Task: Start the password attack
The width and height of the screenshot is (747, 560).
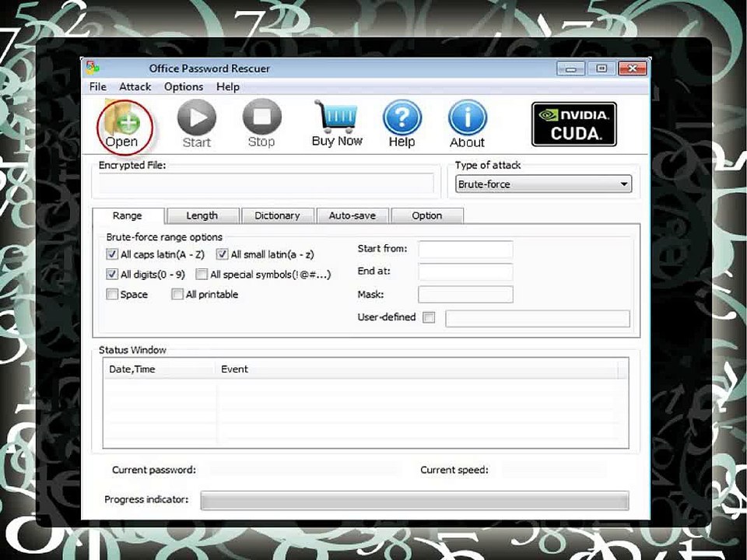Action: (x=196, y=124)
